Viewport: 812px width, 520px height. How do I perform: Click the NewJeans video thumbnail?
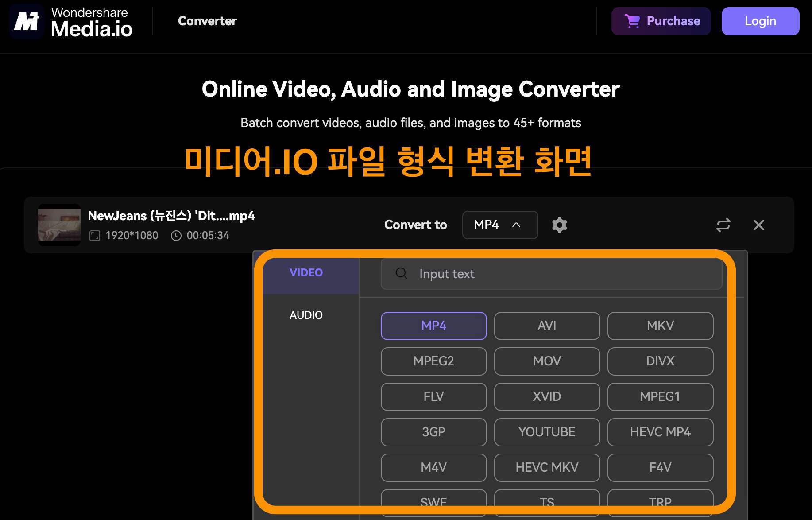[x=59, y=225]
